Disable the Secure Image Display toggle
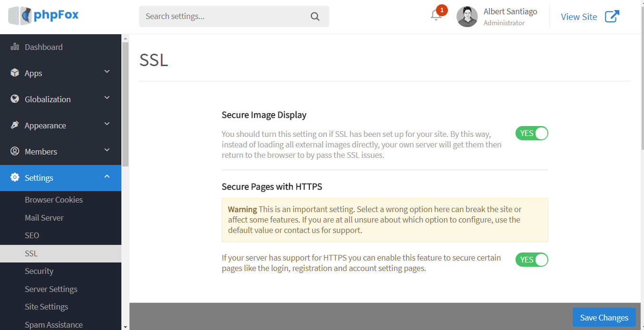The image size is (644, 330). coord(531,133)
